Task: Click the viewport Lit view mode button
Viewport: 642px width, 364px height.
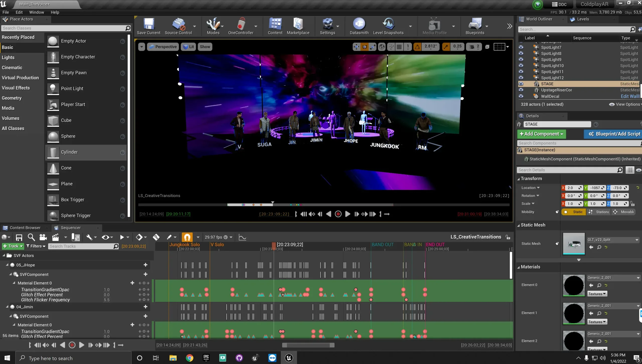Action: (x=189, y=47)
